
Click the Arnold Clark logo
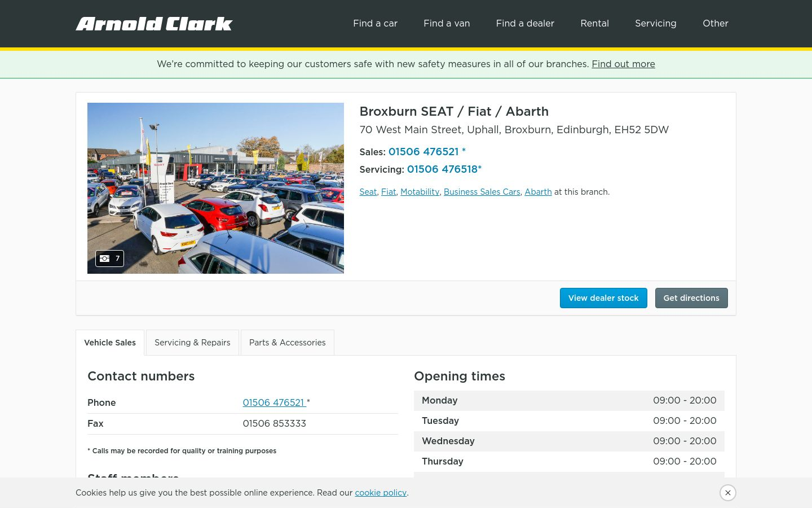(x=154, y=24)
